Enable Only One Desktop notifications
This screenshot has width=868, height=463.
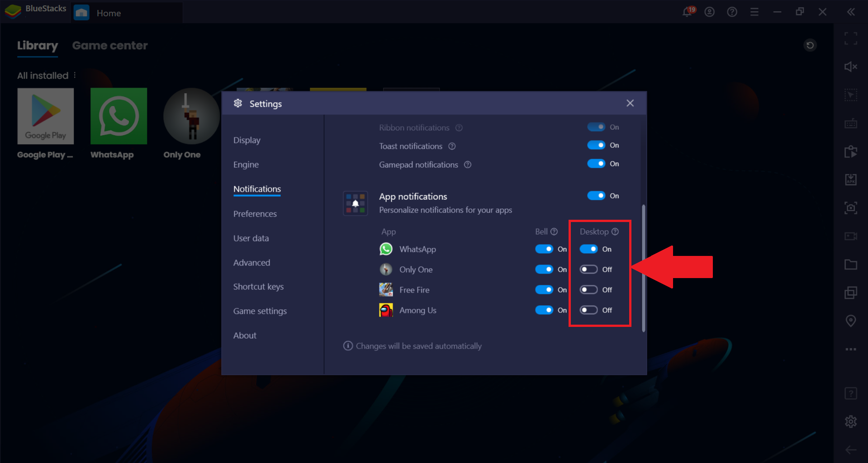[588, 269]
